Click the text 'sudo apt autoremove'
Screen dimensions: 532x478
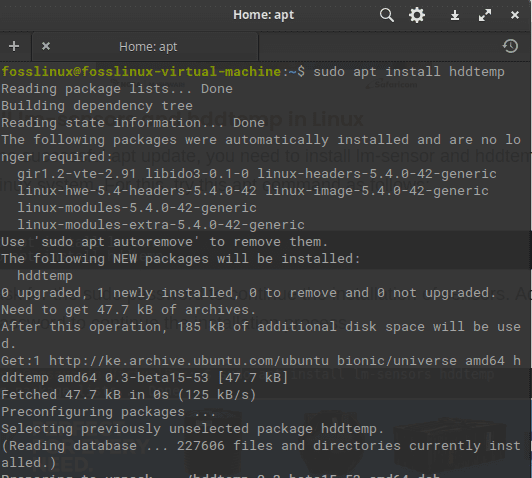117,242
